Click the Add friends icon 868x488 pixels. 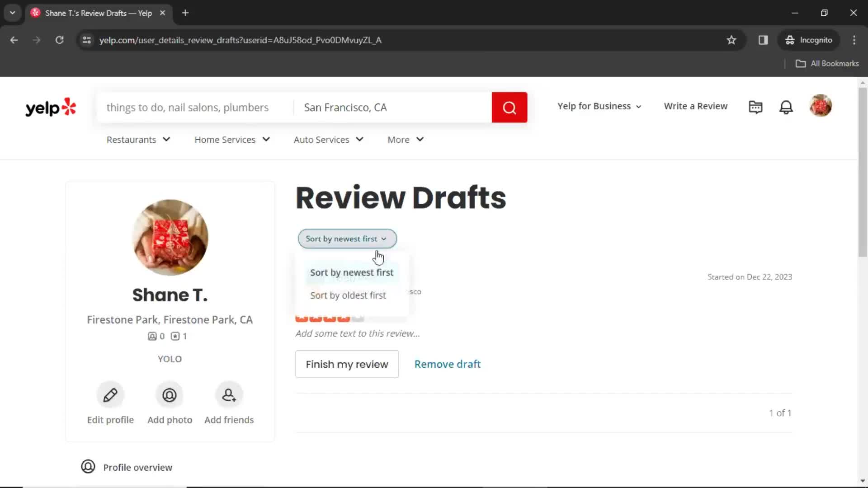point(229,395)
